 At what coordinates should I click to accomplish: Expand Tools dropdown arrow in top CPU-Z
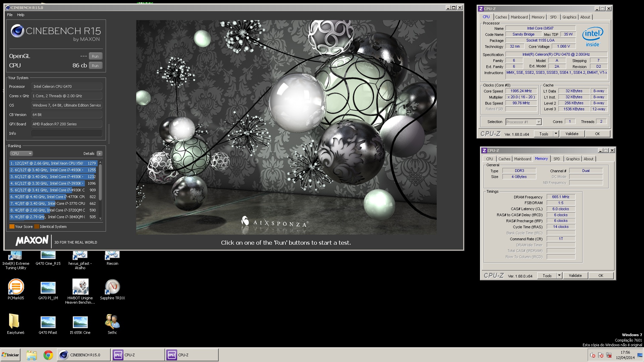click(555, 134)
